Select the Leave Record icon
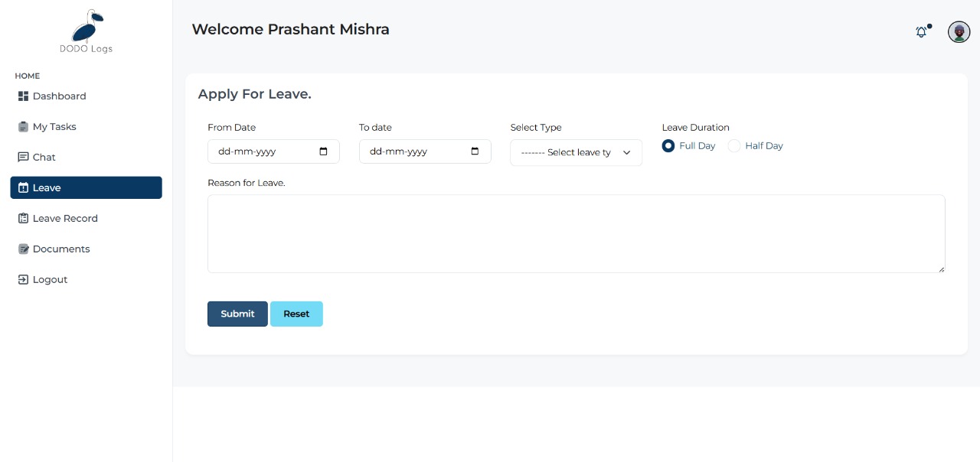 pos(24,218)
